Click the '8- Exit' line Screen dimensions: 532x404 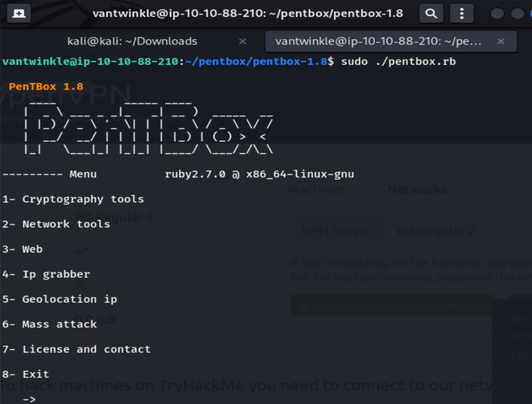(x=26, y=375)
